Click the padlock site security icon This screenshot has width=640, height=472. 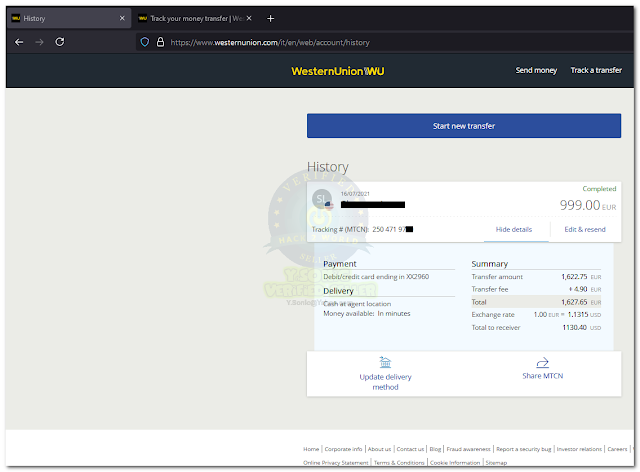coord(160,42)
